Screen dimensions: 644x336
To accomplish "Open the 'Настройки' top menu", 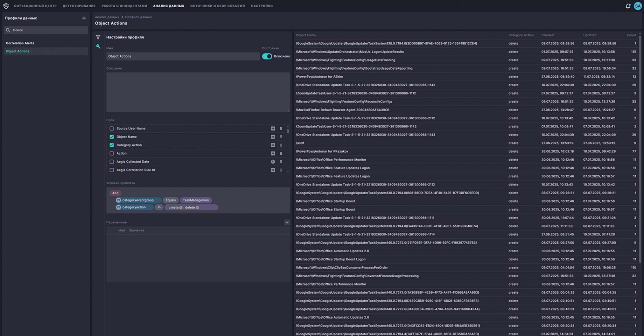I will (x=261, y=6).
